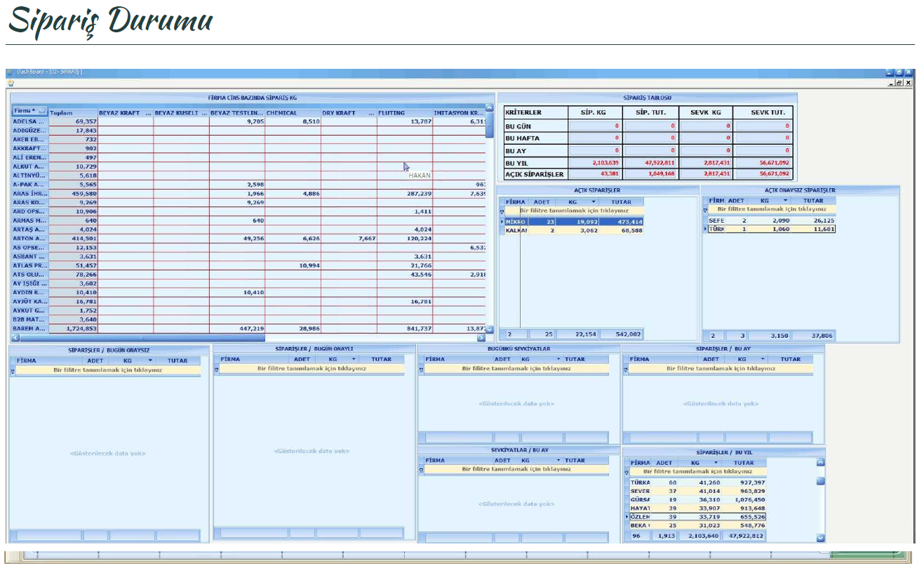Select the KALKAI row in Açık Siparişler

tap(516, 231)
